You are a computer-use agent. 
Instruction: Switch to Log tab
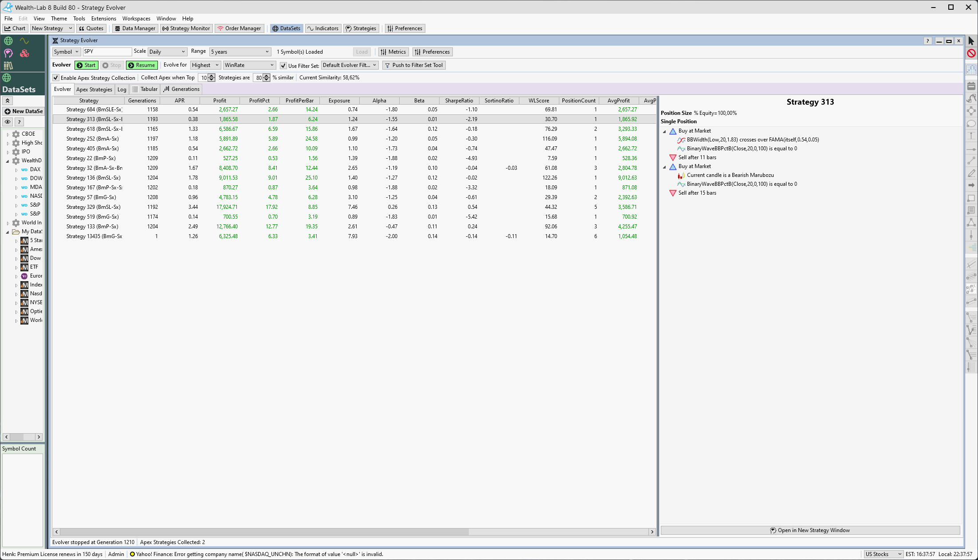[122, 90]
